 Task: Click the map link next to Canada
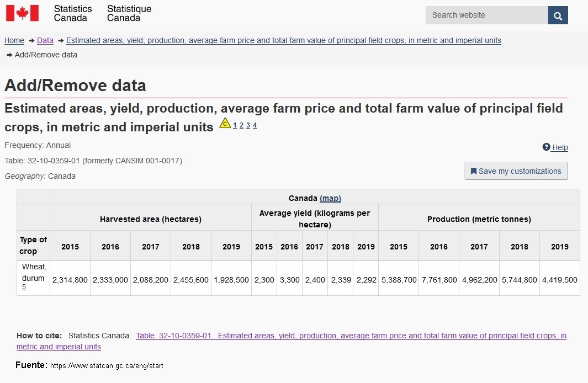pos(330,198)
